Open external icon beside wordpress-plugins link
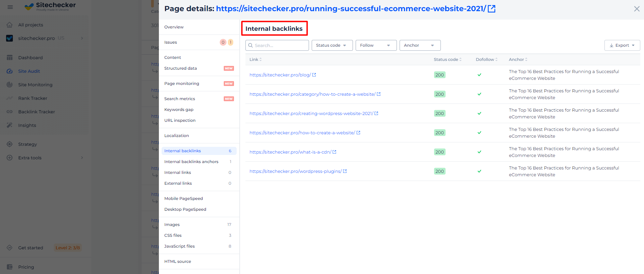 (x=345, y=171)
